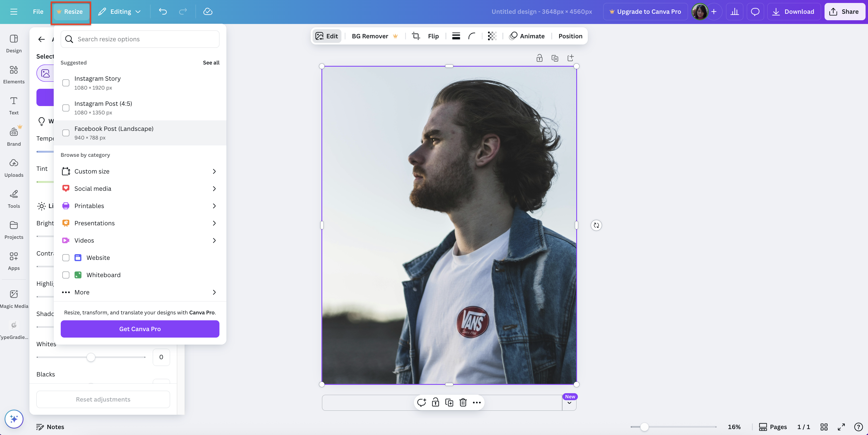Image resolution: width=868 pixels, height=435 pixels.
Task: Click the Get Canva Pro button
Action: (140, 328)
